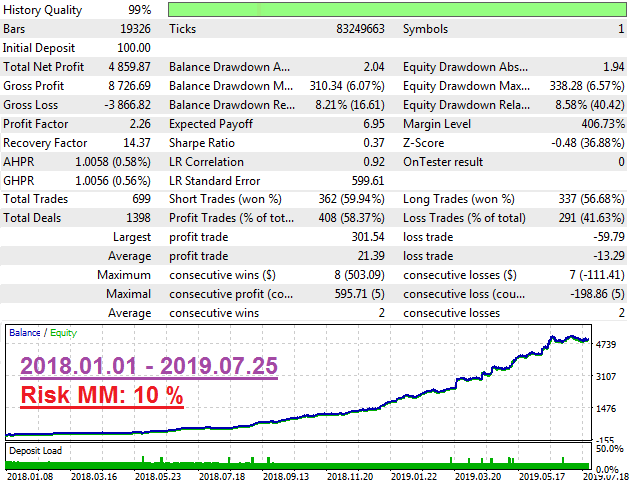Click the 2018.07.18 date on the time axis
The width and height of the screenshot is (640, 480).
tap(222, 476)
